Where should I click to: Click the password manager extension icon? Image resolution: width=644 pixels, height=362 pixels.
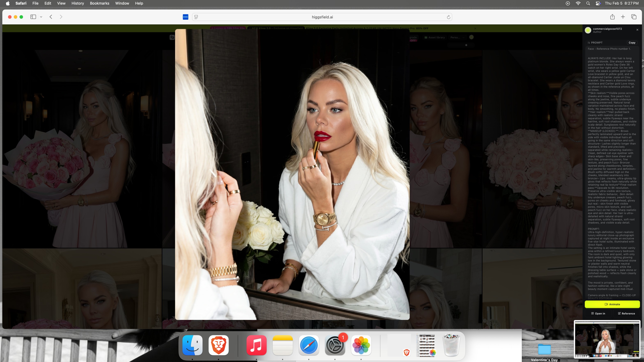185,17
